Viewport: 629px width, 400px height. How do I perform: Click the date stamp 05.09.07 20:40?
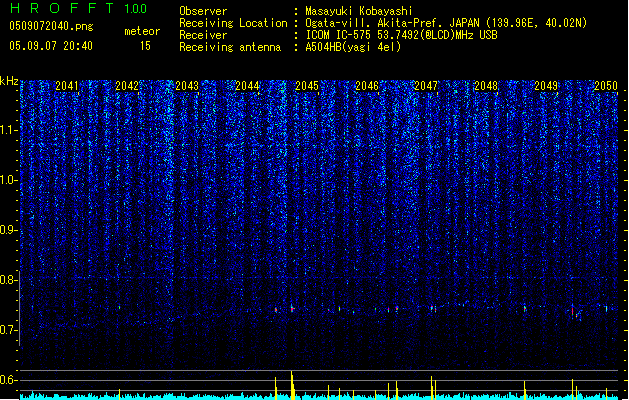pos(51,46)
